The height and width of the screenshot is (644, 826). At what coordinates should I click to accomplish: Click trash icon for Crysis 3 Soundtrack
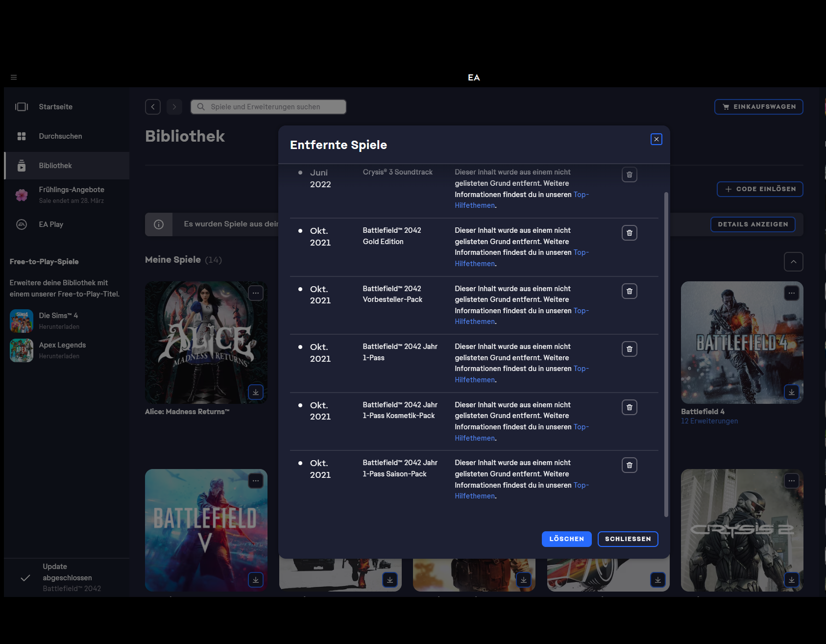(x=629, y=175)
